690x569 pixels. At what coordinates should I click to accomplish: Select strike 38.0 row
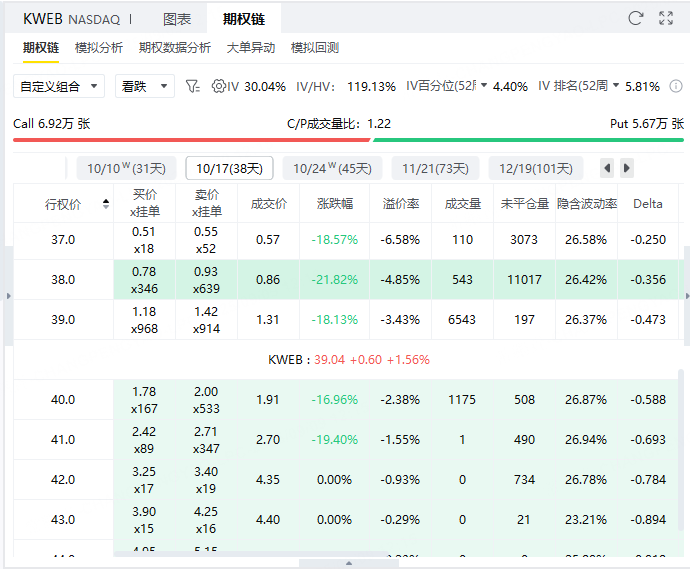tap(346, 280)
